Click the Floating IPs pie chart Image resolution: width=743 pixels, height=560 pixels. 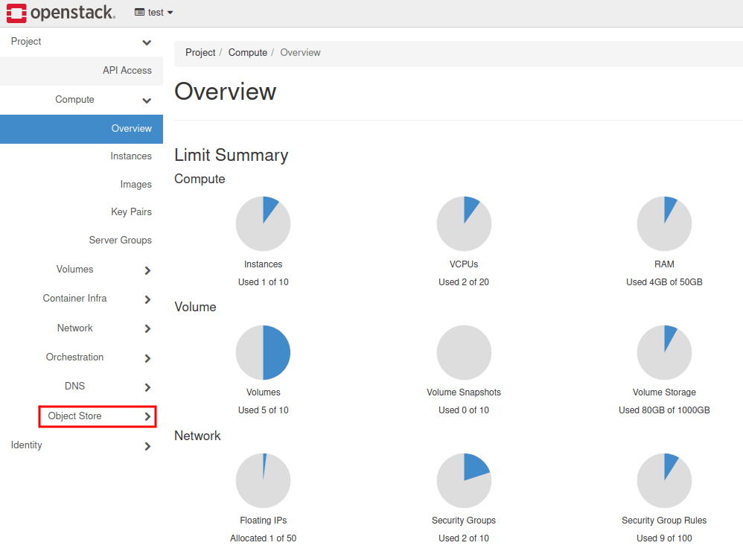(263, 480)
